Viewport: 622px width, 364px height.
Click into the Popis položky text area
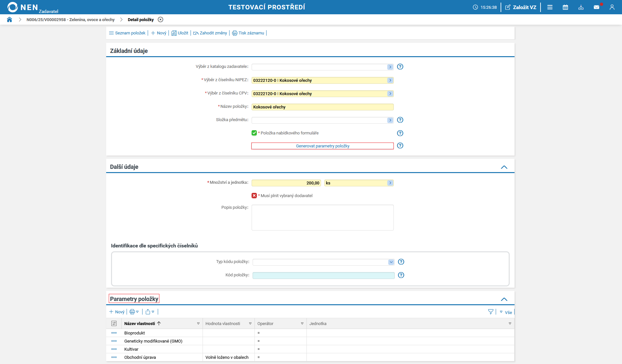[x=322, y=218]
